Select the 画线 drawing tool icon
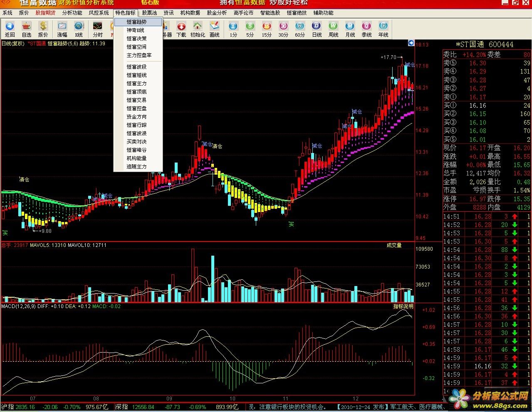This screenshot has height=412, width=532. coord(215,26)
